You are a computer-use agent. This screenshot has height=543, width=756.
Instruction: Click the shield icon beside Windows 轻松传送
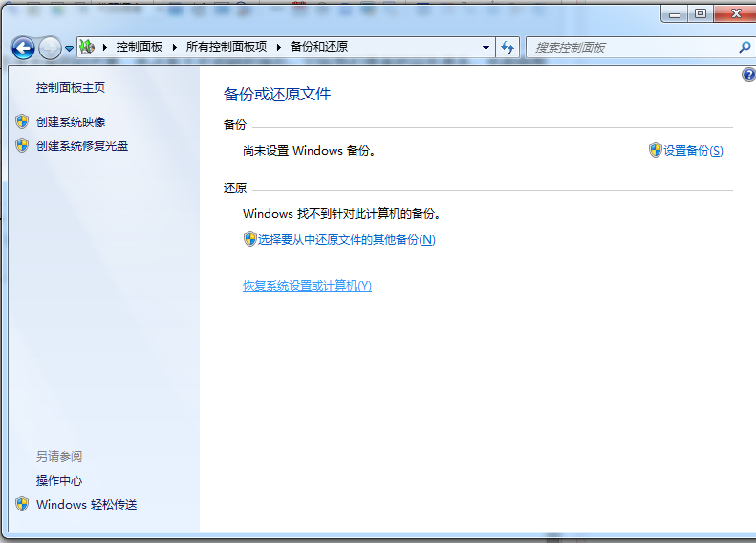click(22, 504)
